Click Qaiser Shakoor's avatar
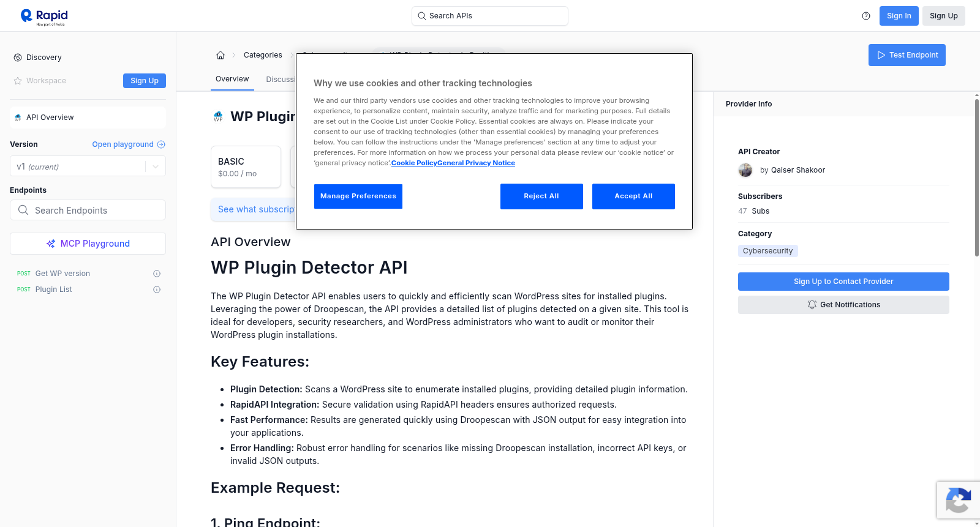The width and height of the screenshot is (980, 527). point(745,170)
